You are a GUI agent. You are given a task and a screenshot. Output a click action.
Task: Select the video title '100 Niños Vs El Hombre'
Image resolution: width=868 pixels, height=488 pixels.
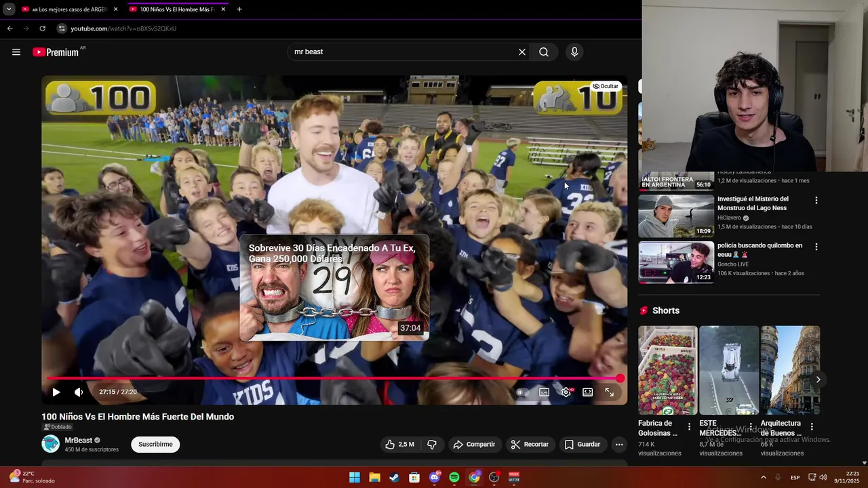click(138, 417)
